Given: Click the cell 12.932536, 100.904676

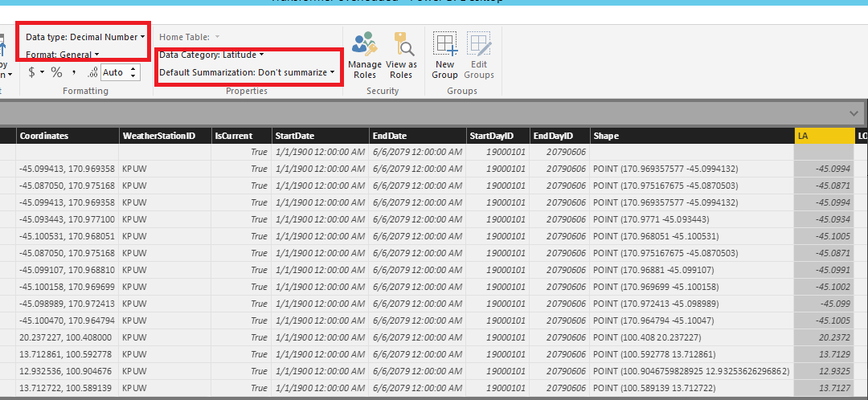Looking at the screenshot, I should (68, 371).
